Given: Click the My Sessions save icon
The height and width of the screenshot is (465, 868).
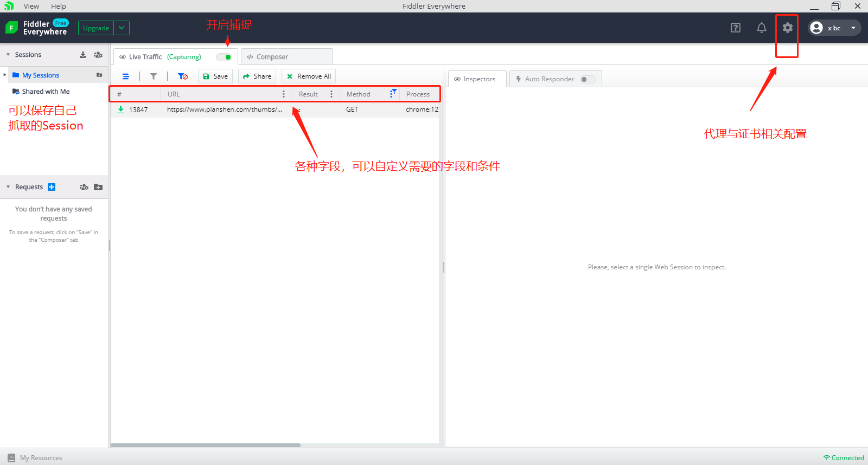Looking at the screenshot, I should (99, 75).
